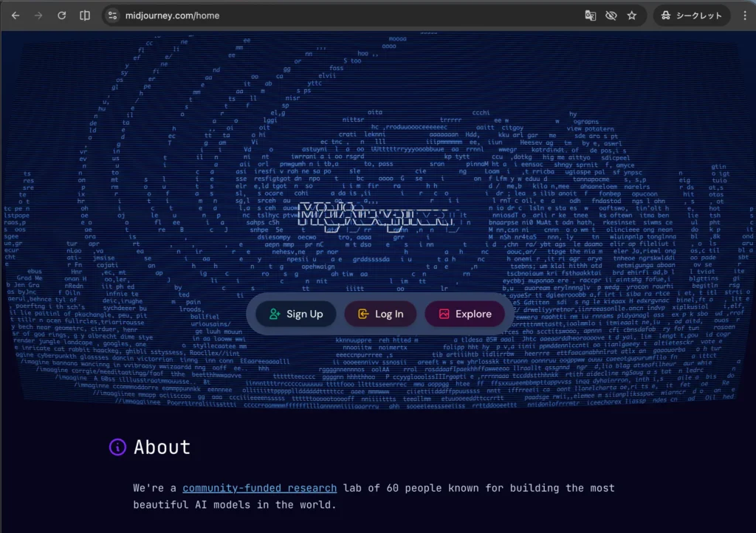
Task: Open the browser side panel icon
Action: tap(85, 16)
